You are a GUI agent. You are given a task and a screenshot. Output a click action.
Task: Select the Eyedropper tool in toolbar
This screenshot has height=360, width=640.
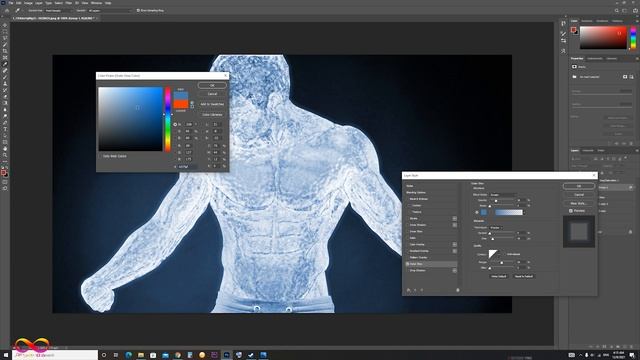point(5,64)
